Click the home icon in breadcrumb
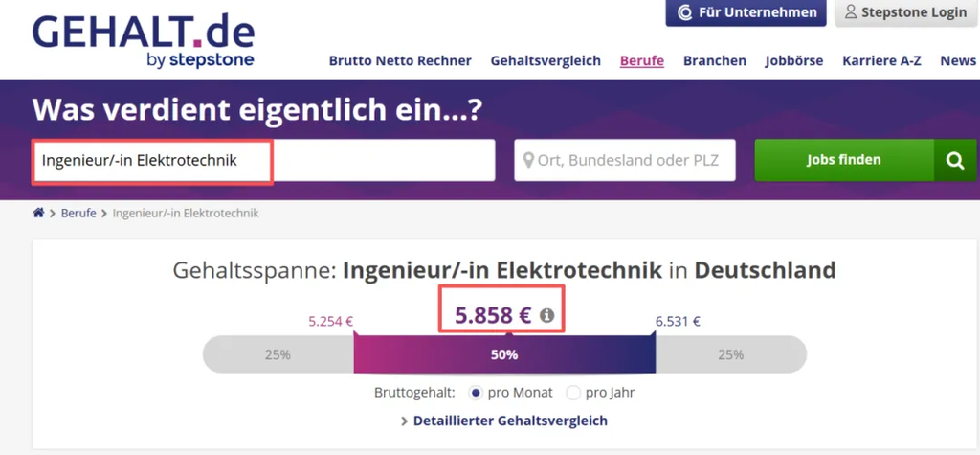 pyautogui.click(x=38, y=213)
